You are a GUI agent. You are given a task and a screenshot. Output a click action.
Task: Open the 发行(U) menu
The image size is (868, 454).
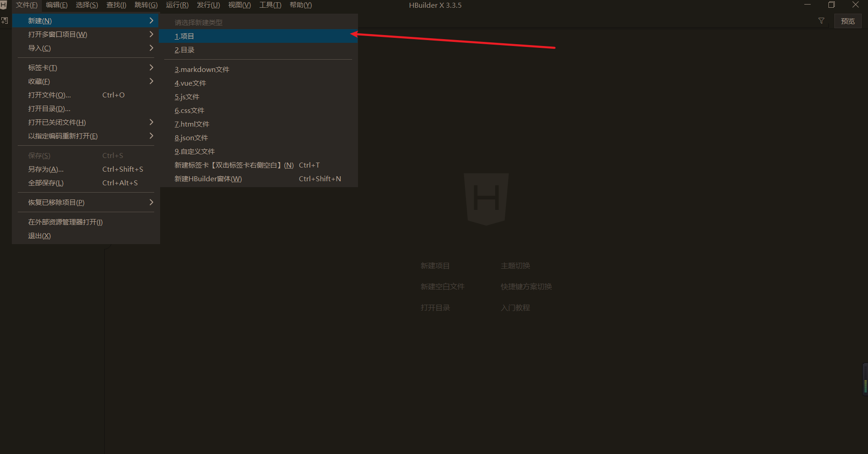point(208,5)
